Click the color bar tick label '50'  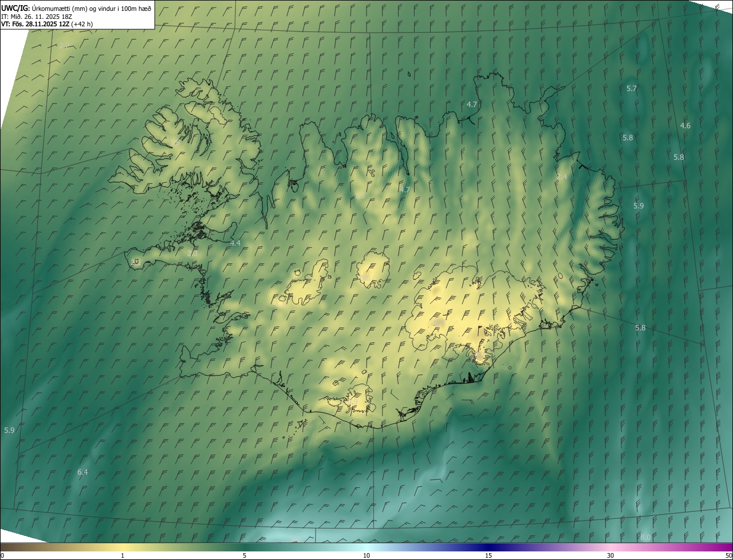pos(728,556)
